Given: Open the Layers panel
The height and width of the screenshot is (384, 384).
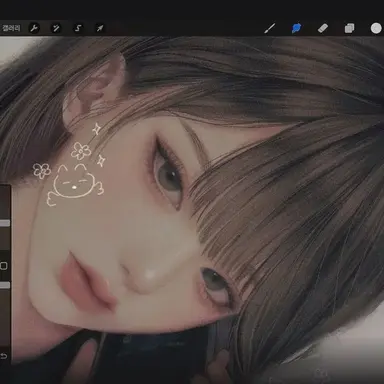Looking at the screenshot, I should [349, 28].
